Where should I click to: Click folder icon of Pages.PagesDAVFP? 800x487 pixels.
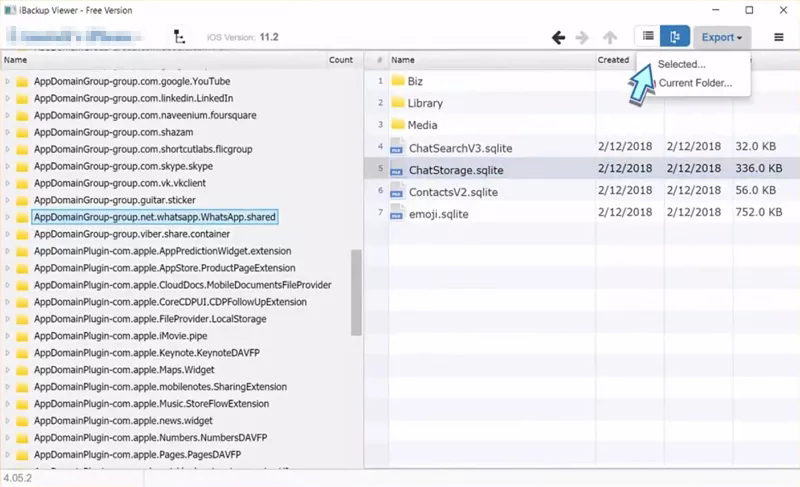[x=22, y=455]
